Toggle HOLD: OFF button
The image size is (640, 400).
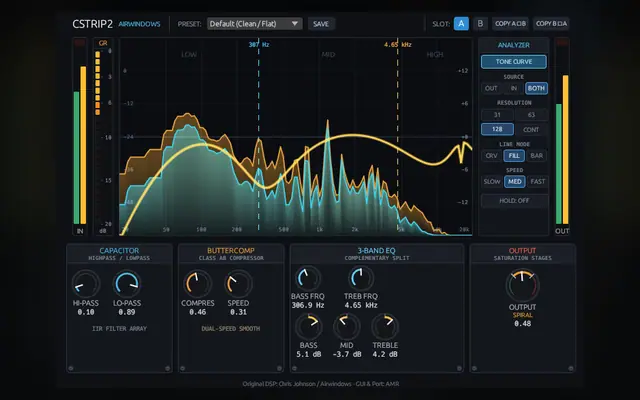(514, 200)
